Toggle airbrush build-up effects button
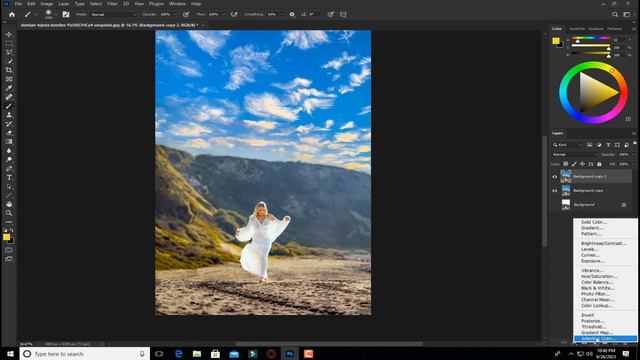 point(234,14)
